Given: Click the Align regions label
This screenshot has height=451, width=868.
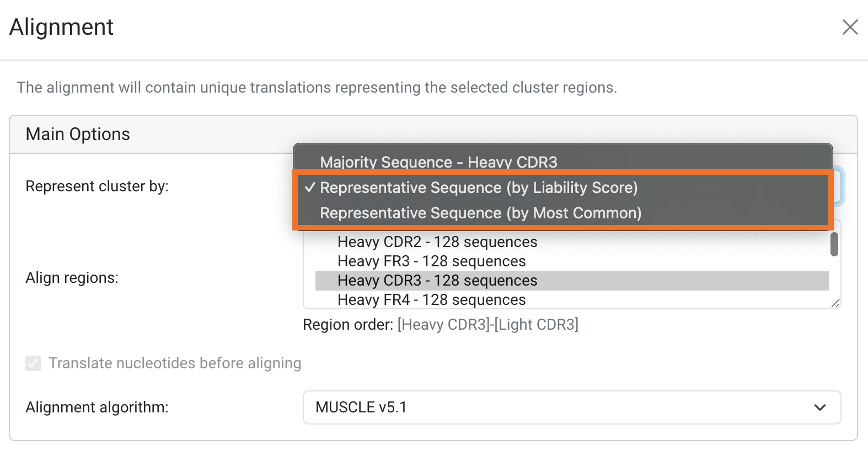Looking at the screenshot, I should point(72,278).
